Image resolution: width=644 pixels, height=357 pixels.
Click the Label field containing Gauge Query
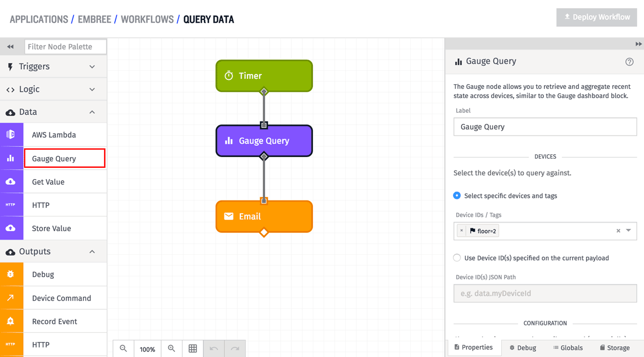pyautogui.click(x=545, y=127)
